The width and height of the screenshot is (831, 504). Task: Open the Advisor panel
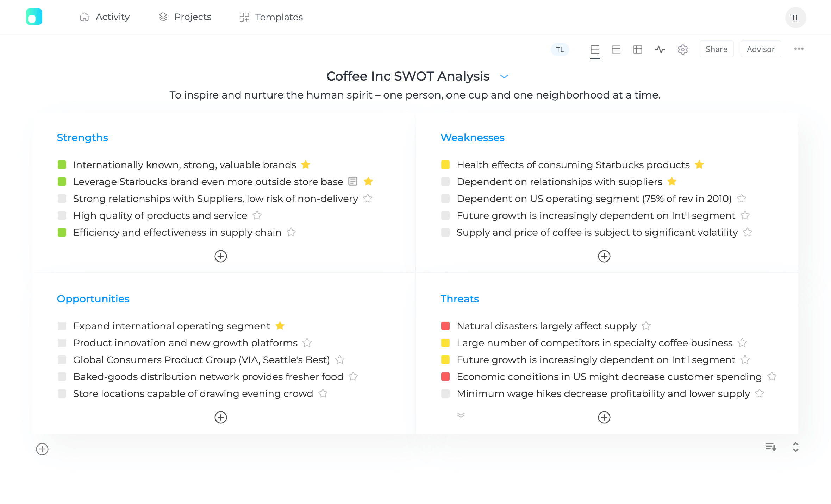tap(761, 49)
